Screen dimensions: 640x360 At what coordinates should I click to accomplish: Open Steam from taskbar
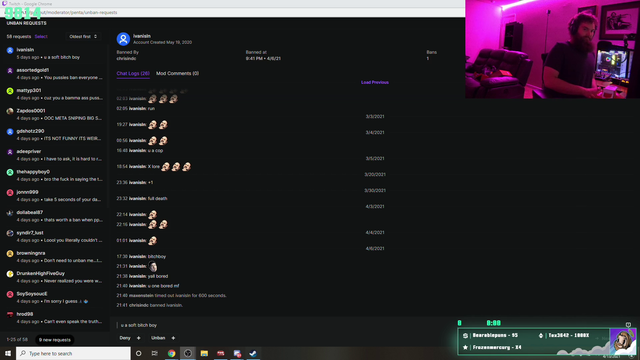(x=253, y=353)
